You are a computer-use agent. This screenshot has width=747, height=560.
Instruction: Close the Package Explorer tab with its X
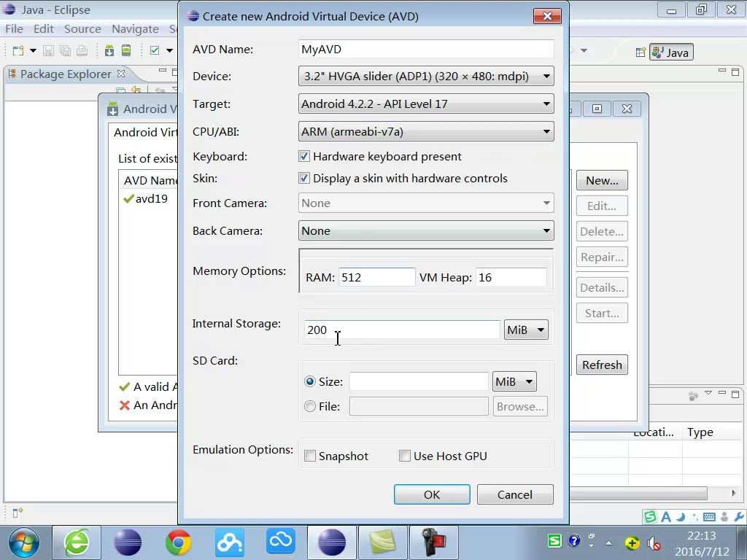tap(121, 74)
